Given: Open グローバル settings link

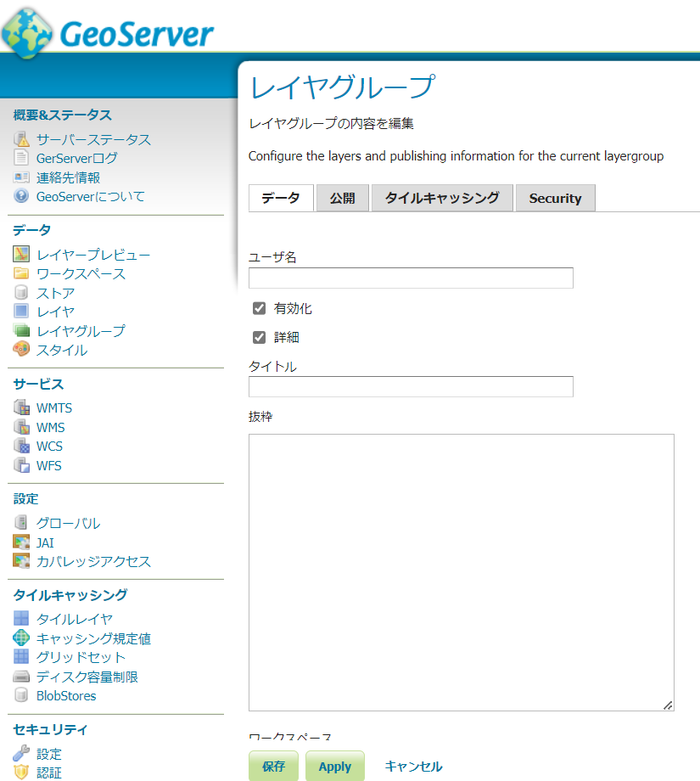Looking at the screenshot, I should pyautogui.click(x=69, y=523).
